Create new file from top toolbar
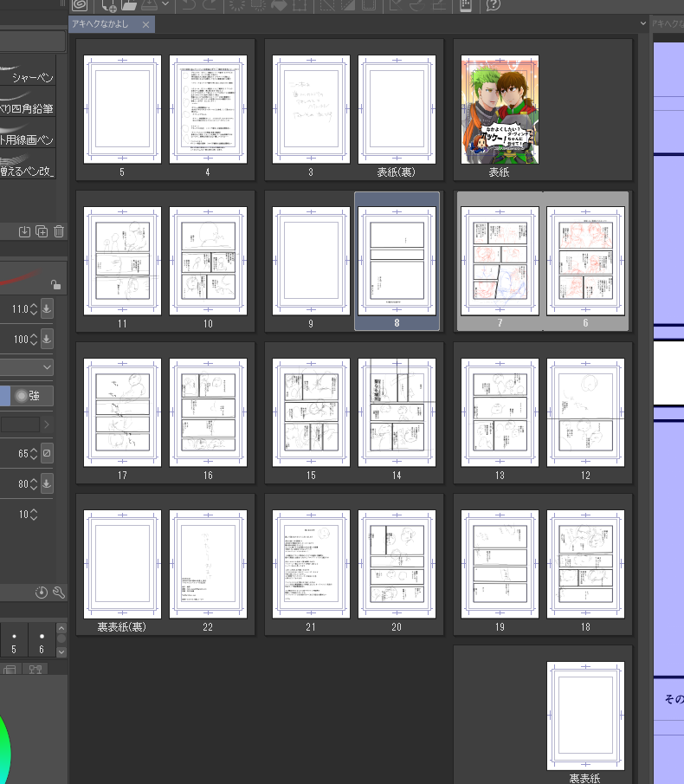Viewport: 684px width, 784px height. click(x=109, y=5)
